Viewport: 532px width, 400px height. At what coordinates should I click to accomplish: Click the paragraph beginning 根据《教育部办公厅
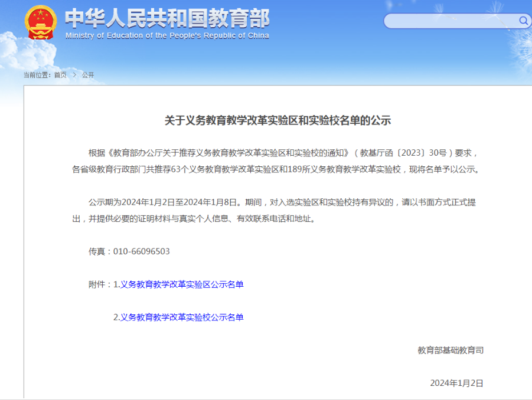(x=276, y=161)
